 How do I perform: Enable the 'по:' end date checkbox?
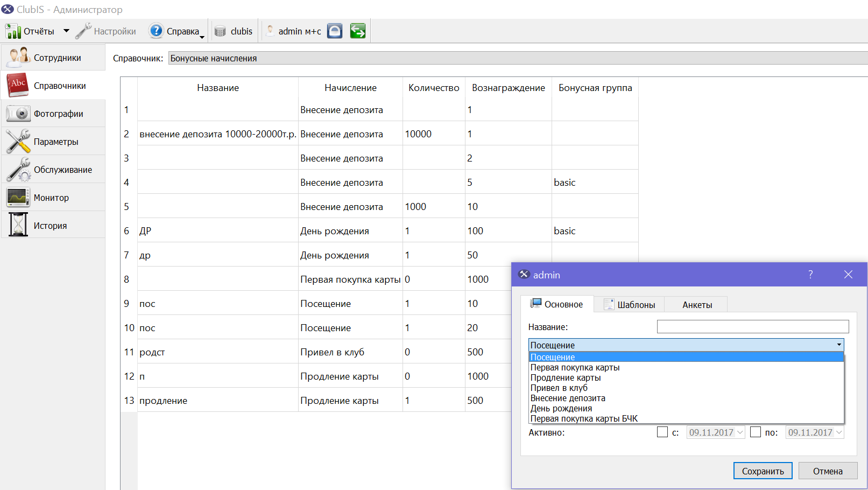(x=756, y=432)
